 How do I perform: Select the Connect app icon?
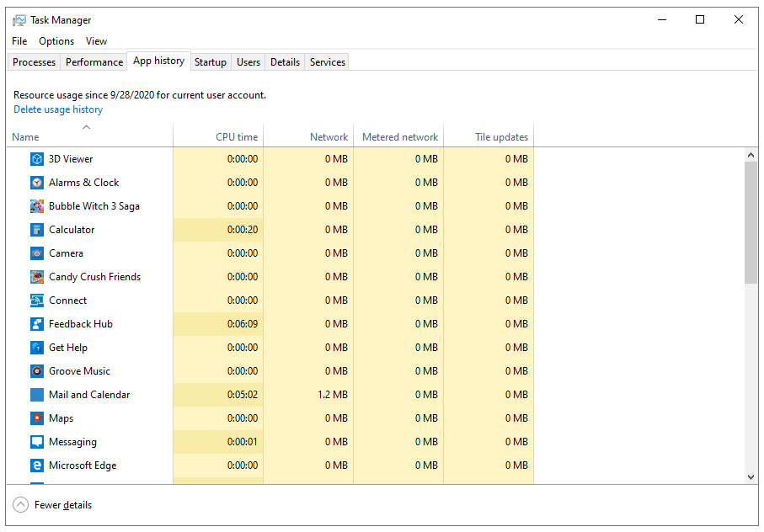point(37,301)
